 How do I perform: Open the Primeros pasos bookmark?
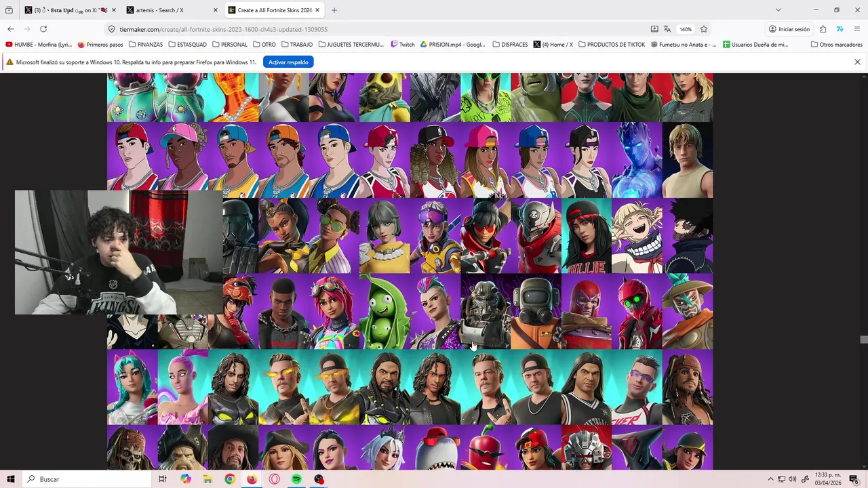click(100, 45)
